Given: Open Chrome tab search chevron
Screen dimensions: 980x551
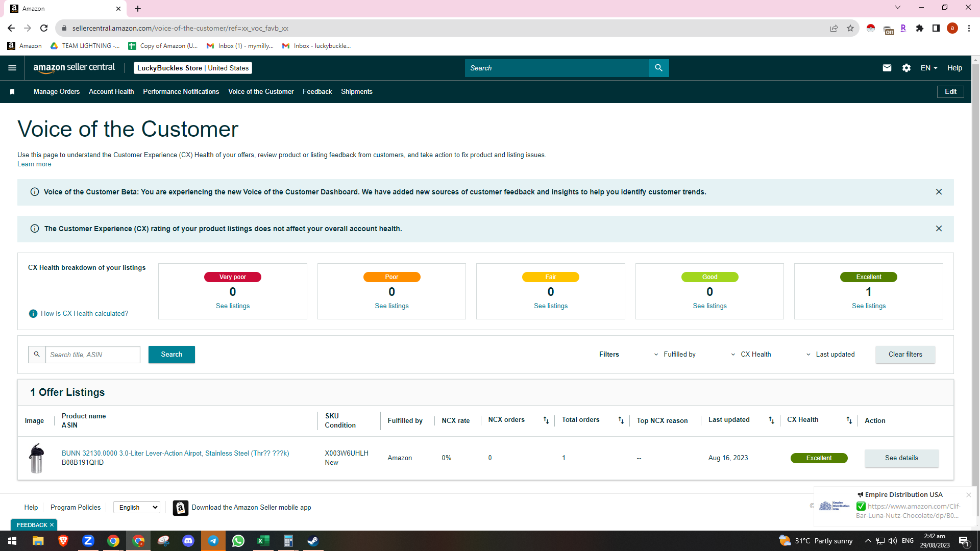Looking at the screenshot, I should tap(898, 8).
